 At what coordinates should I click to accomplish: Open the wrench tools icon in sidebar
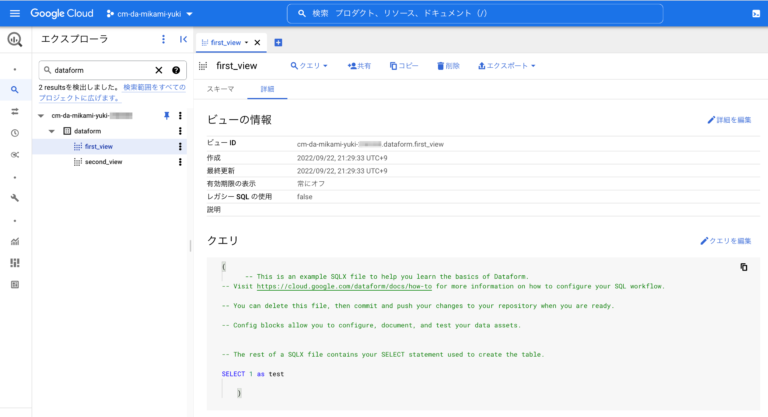(x=15, y=198)
